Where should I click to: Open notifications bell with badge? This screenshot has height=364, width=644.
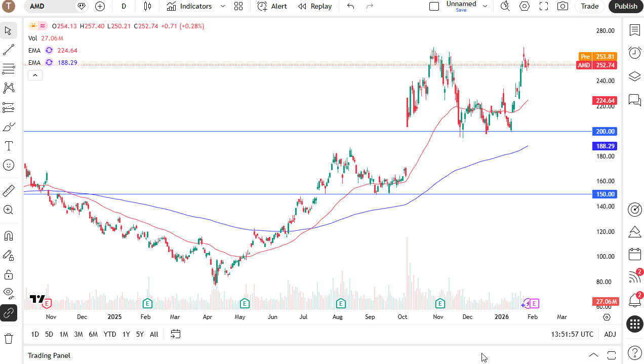(635, 300)
